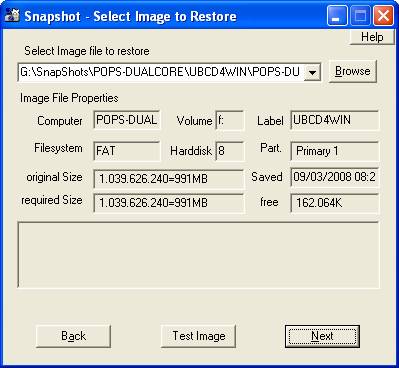Close the Snapshot window
Image resolution: width=399 pixels, height=368 pixels.
(x=383, y=16)
